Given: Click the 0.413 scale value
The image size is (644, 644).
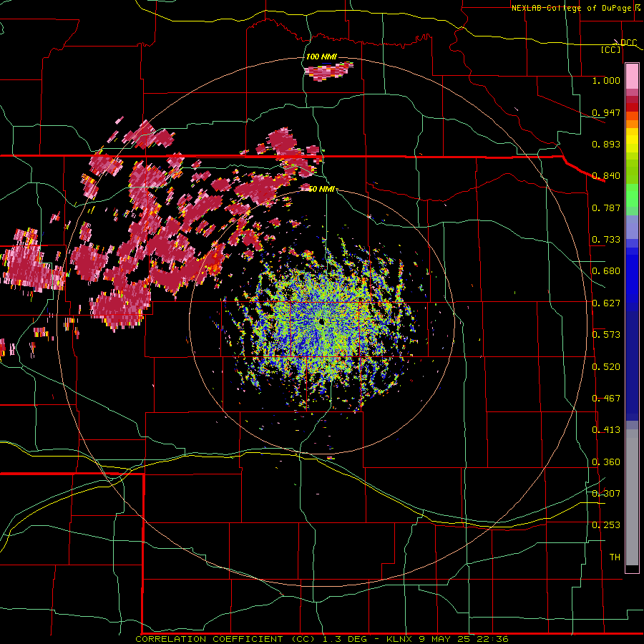Looking at the screenshot, I should click(606, 430).
